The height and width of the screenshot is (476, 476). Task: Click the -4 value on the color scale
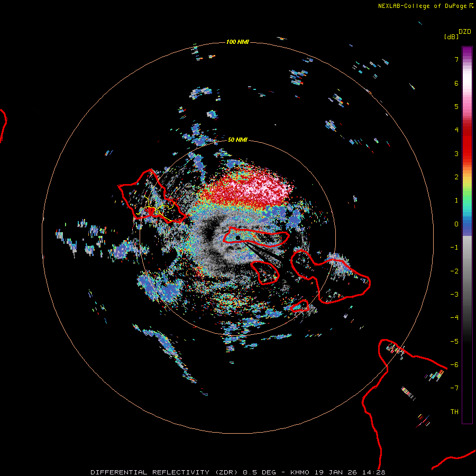[x=454, y=318]
